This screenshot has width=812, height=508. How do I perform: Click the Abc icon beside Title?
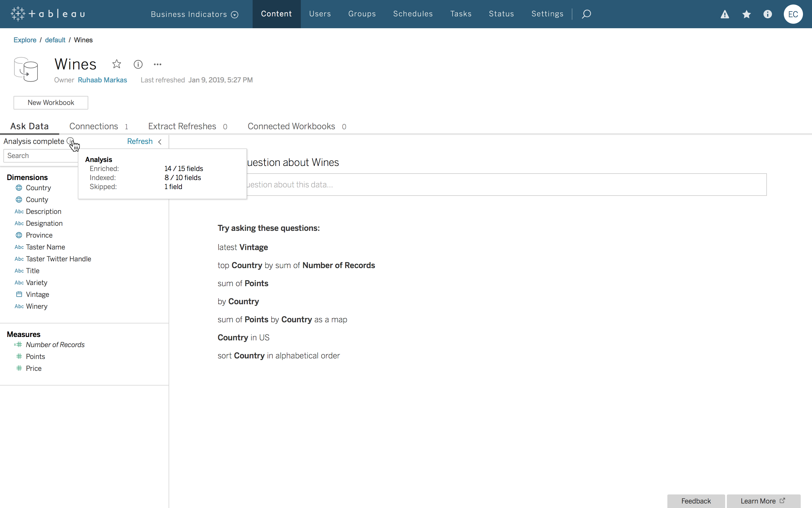[19, 271]
